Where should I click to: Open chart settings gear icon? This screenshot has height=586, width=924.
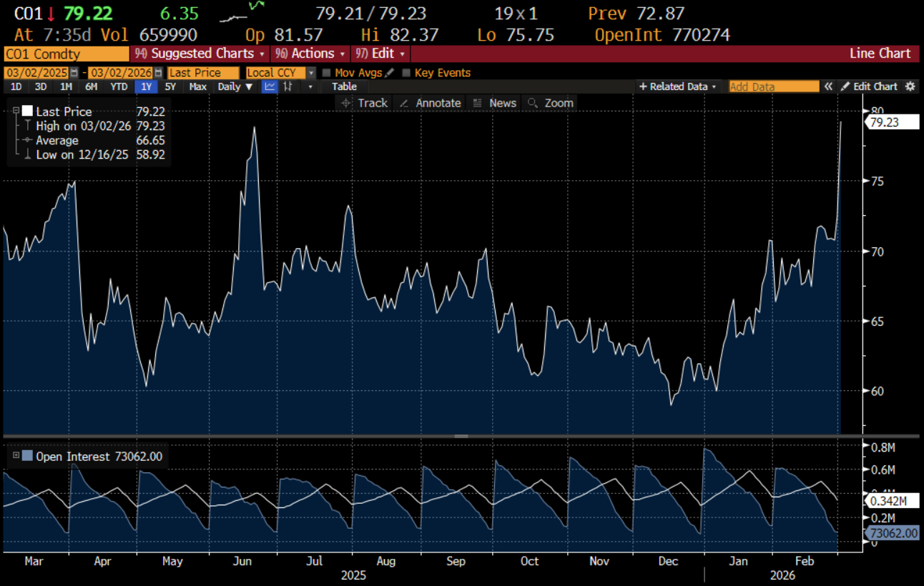[910, 86]
